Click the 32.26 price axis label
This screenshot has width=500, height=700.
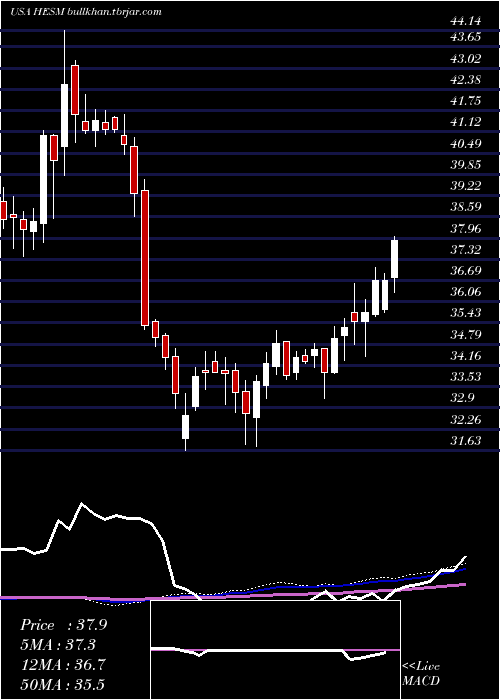pos(466,420)
